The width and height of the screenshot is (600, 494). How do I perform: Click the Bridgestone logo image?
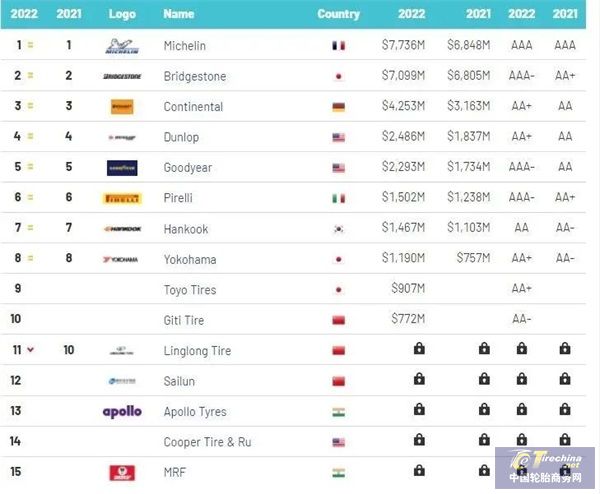click(x=122, y=77)
